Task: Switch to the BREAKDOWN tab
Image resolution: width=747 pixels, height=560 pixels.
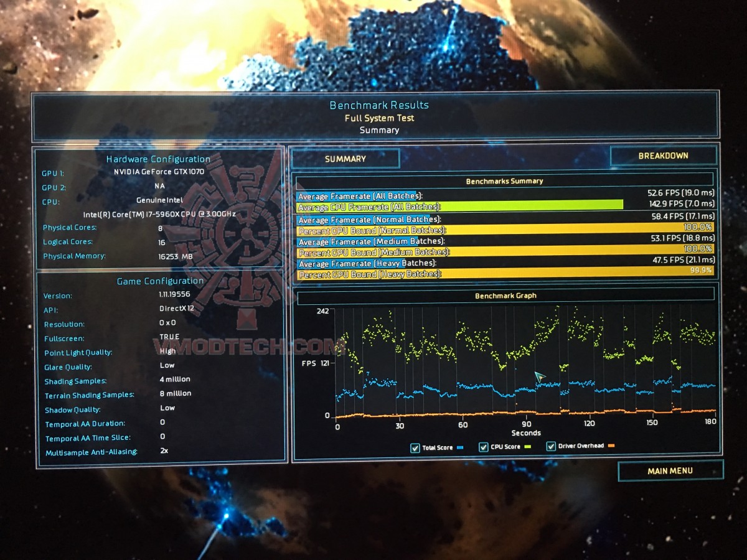Action: (x=663, y=156)
